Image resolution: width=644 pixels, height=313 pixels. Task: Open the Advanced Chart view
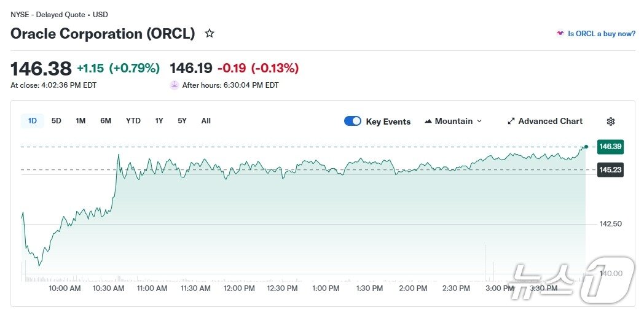point(550,122)
